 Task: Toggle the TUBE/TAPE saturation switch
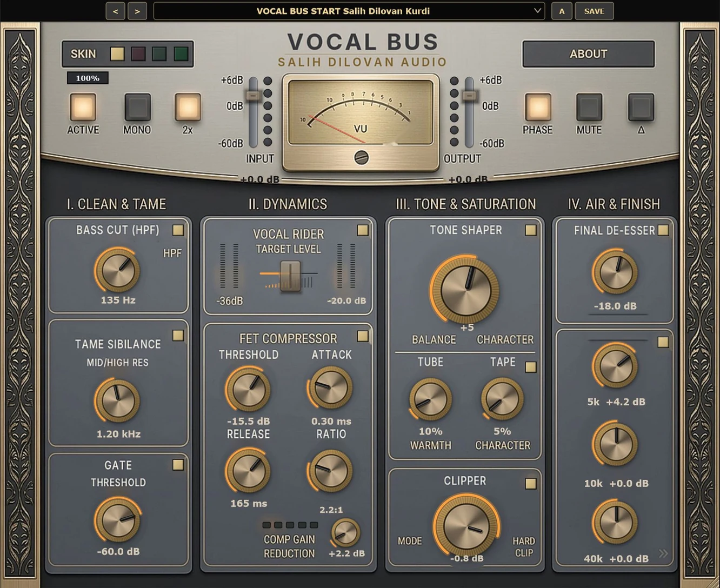[531, 367]
